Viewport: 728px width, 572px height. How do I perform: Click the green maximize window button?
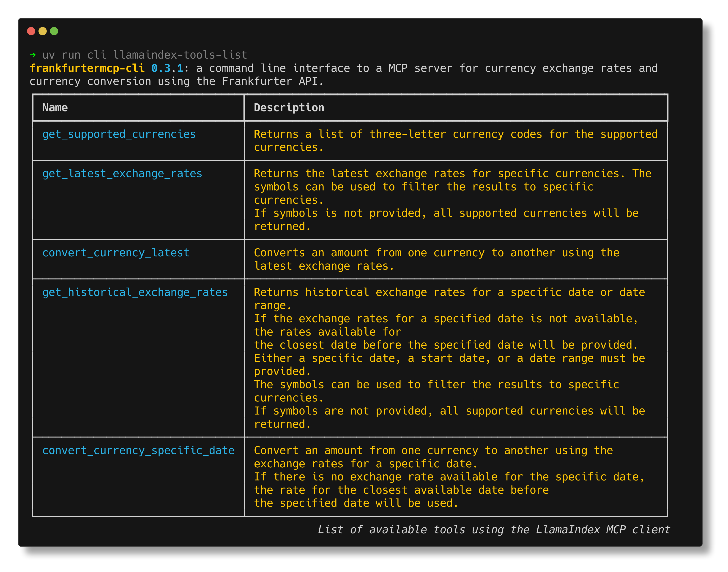(x=54, y=31)
